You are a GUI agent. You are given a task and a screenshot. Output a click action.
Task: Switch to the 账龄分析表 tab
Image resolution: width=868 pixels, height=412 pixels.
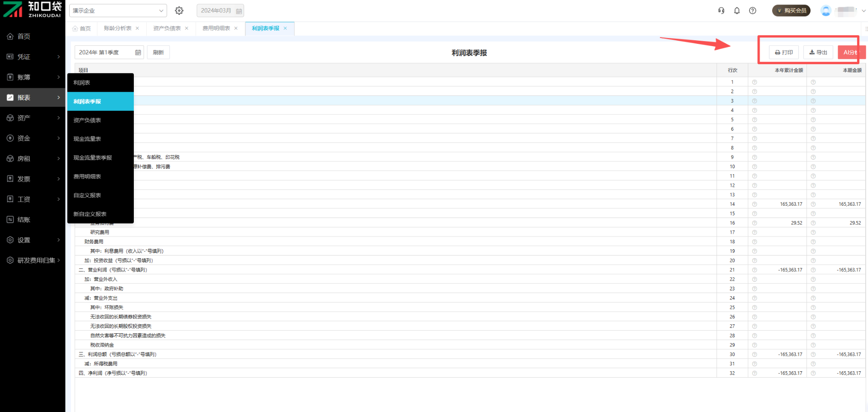(118, 28)
